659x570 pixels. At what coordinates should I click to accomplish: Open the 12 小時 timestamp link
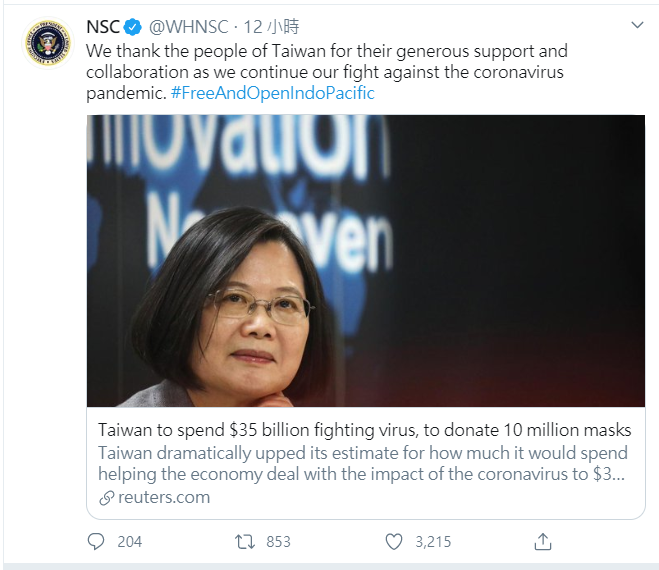pyautogui.click(x=272, y=27)
